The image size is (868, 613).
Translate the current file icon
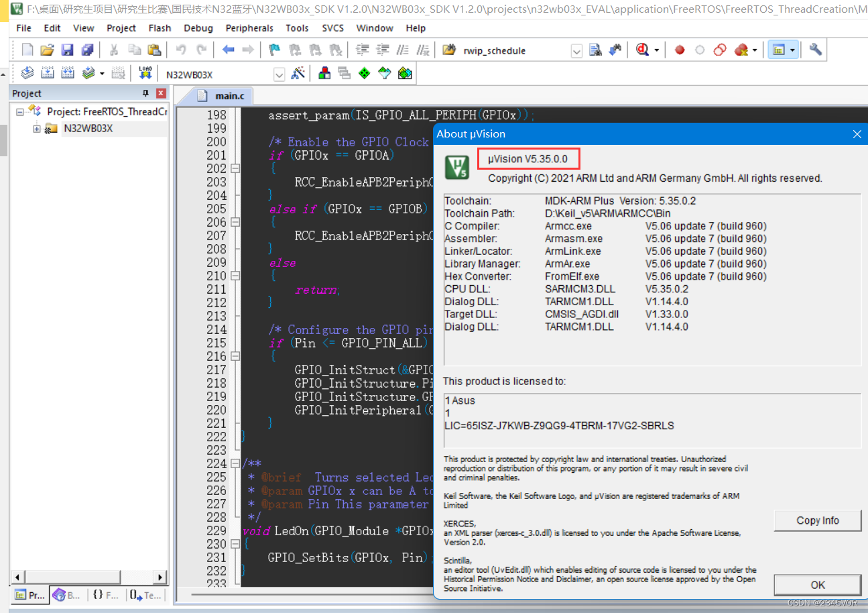[27, 74]
